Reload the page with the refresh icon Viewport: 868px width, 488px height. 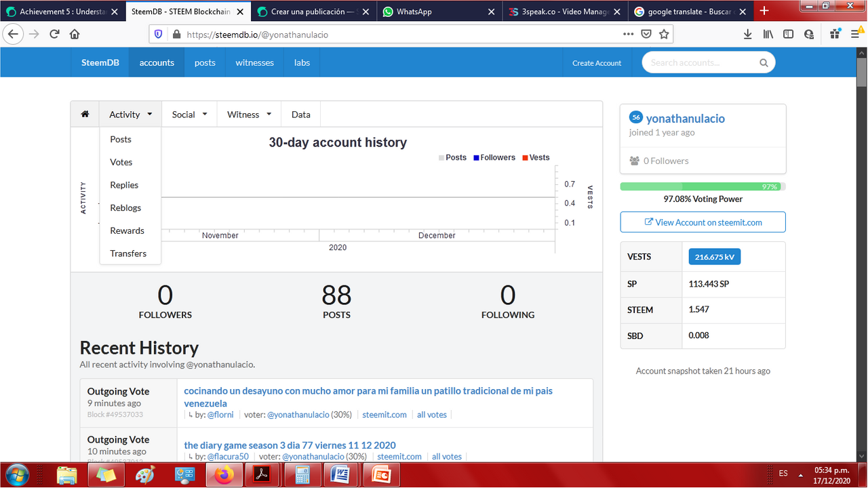(55, 34)
